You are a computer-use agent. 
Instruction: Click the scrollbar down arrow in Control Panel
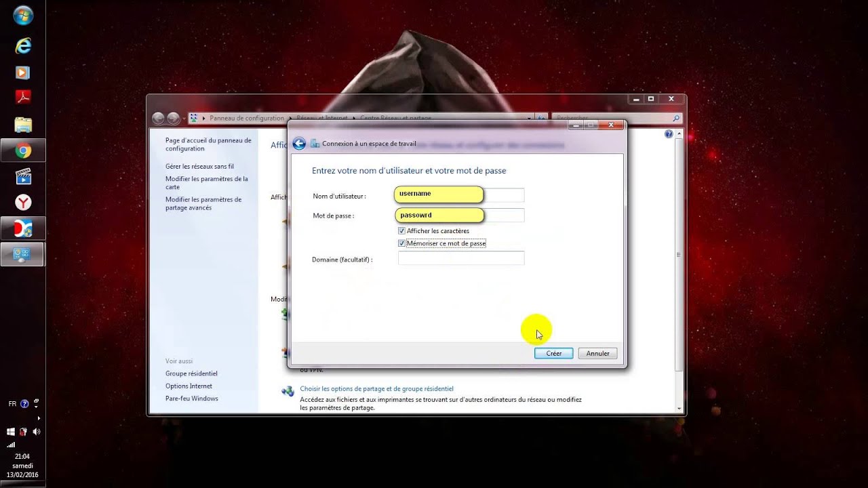point(679,409)
